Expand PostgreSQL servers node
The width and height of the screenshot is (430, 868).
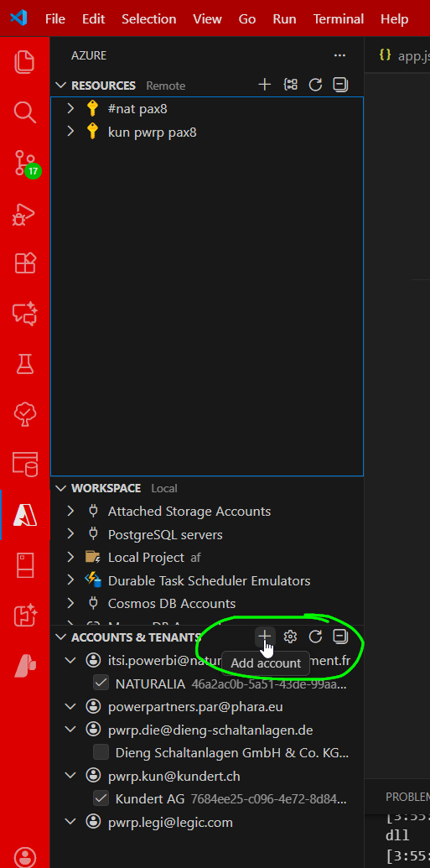[x=70, y=534]
